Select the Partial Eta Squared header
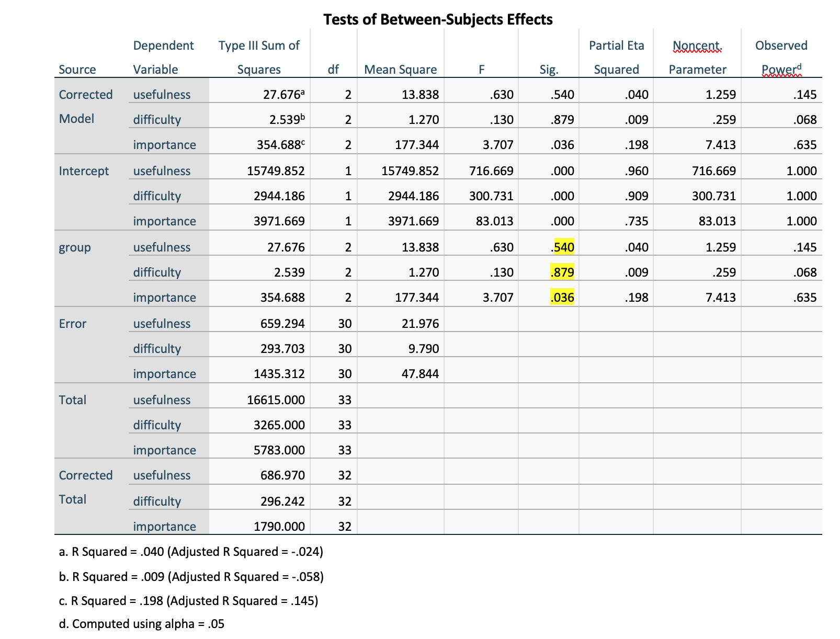The height and width of the screenshot is (639, 840). [617, 58]
